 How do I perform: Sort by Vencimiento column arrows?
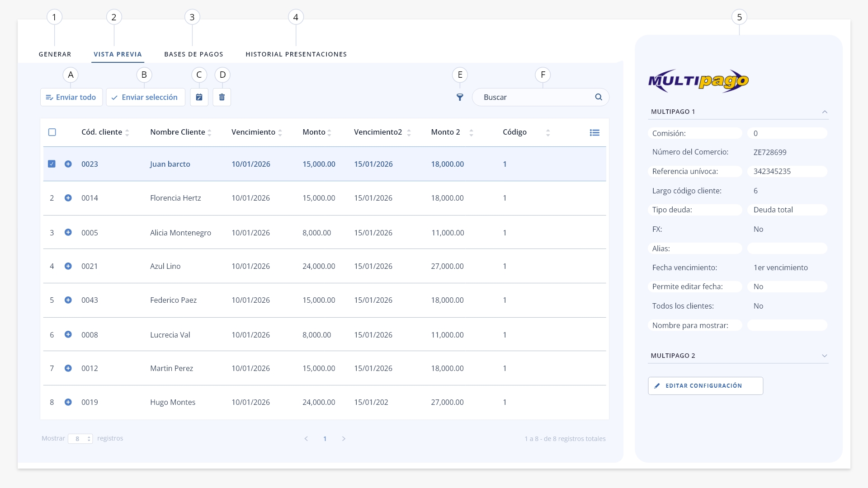coord(280,132)
